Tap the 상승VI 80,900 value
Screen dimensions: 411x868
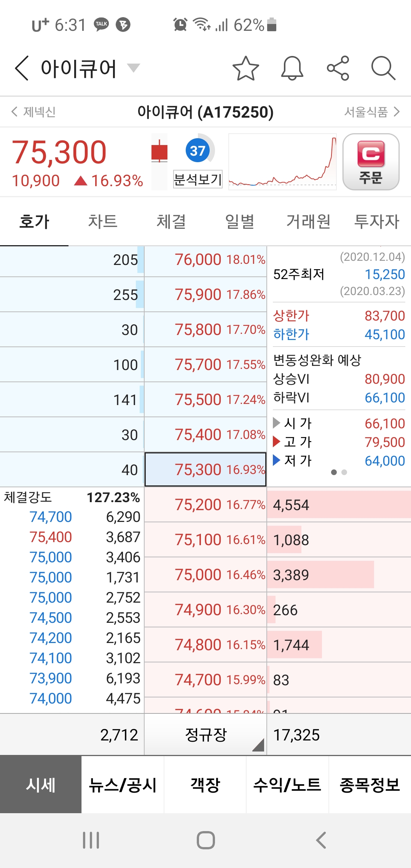385,379
